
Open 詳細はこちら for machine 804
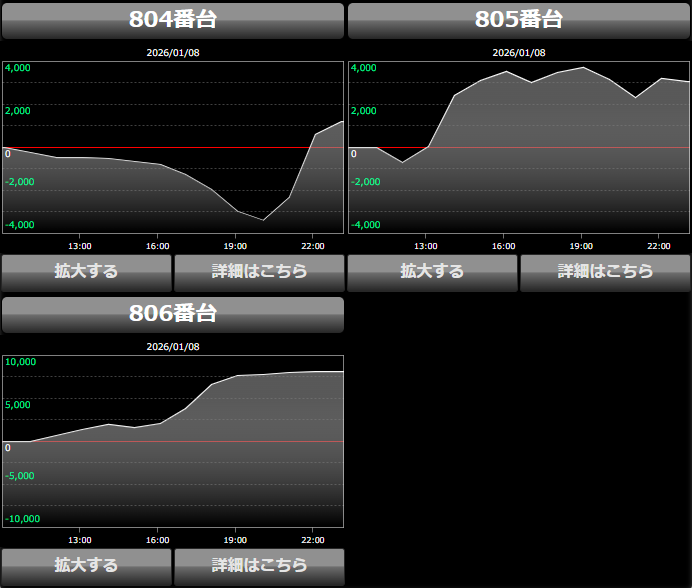click(259, 272)
